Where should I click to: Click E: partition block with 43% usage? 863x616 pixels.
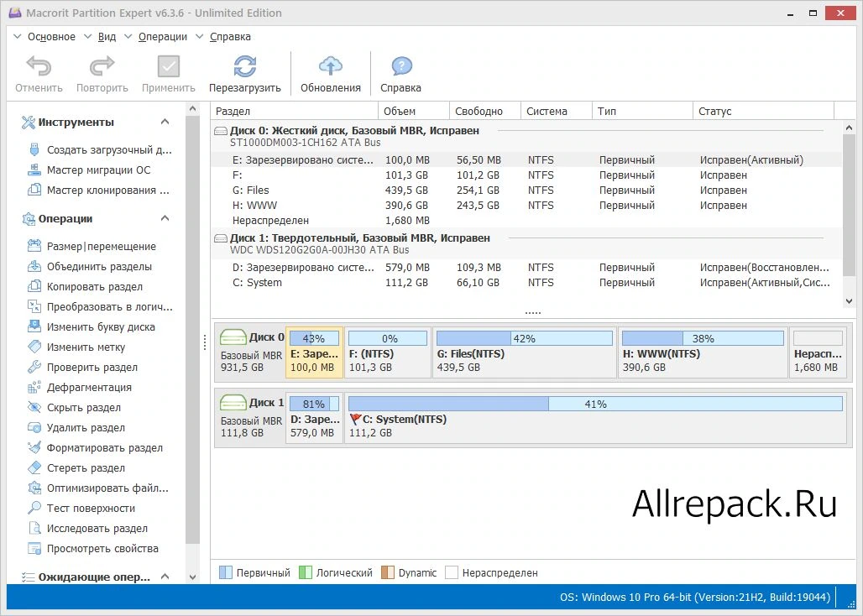(314, 352)
